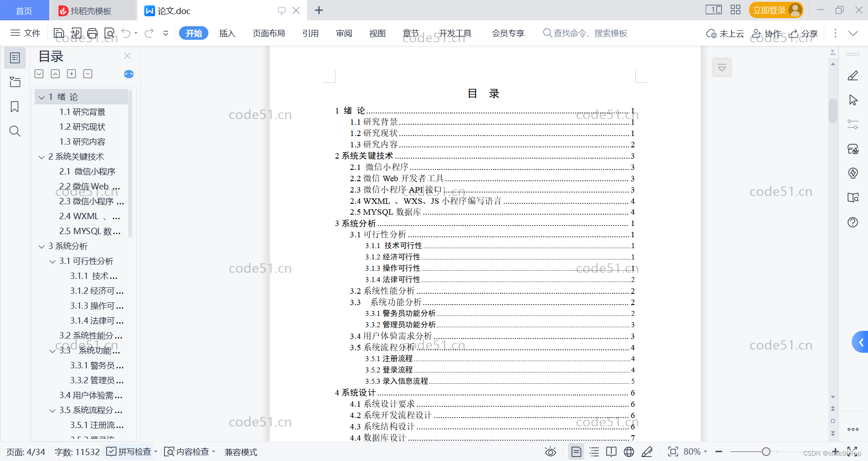Open the find and search sidebar icon
Viewport: 868px width, 461px height.
tap(15, 131)
